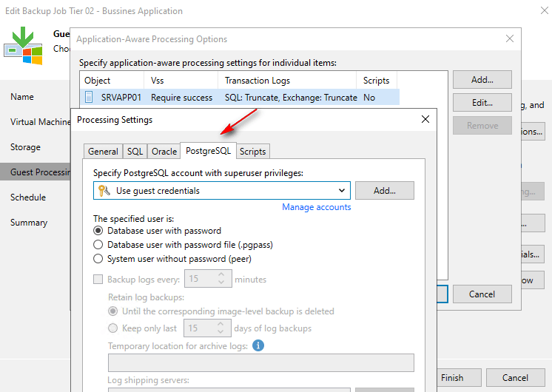Close the Processing Settings dialog
552x392 pixels.
pos(425,119)
